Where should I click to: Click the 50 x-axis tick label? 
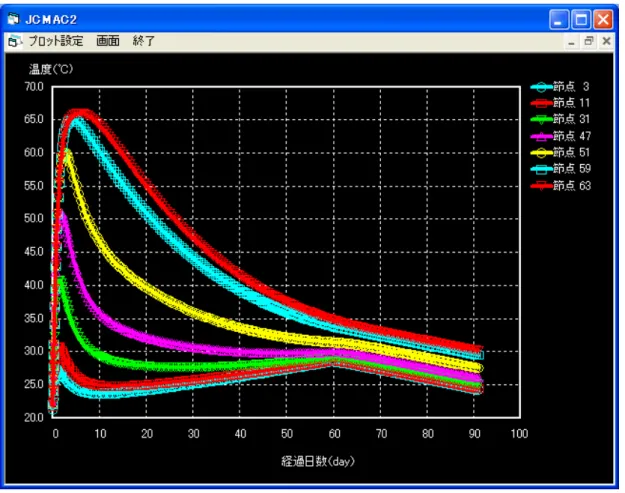pos(287,434)
